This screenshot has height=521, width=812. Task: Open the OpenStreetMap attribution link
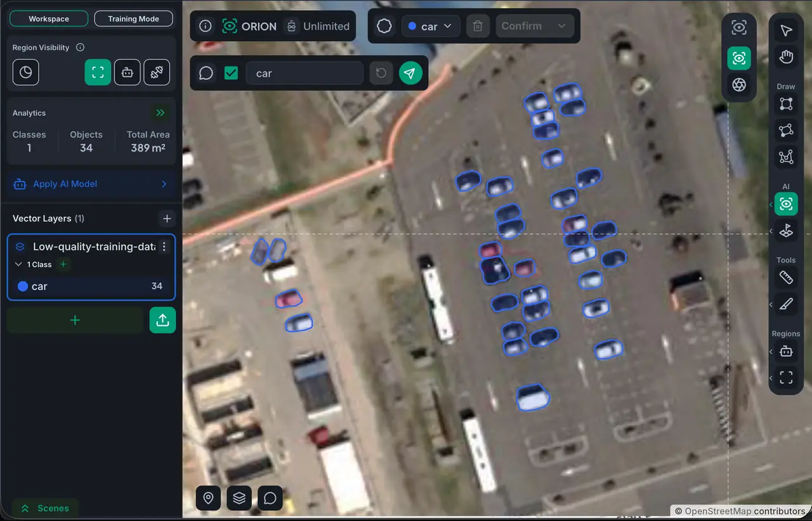[x=717, y=511]
